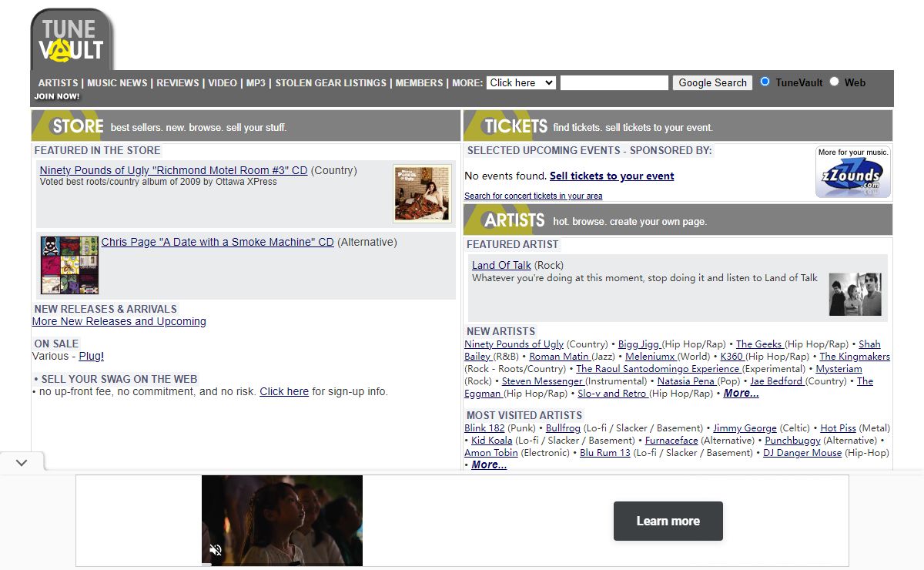
Task: Focus the search text field
Action: pos(614,82)
